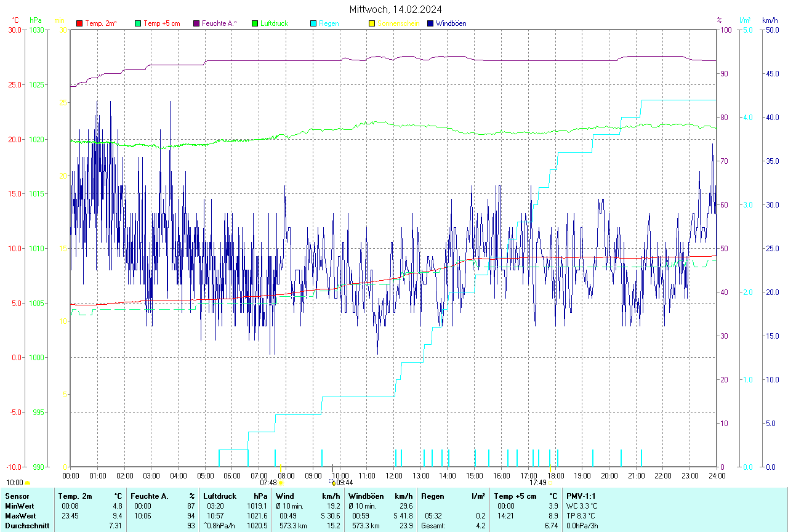Click the minimum pressure value 1019.1
Viewport: 788px width, 532px height.
(x=257, y=506)
